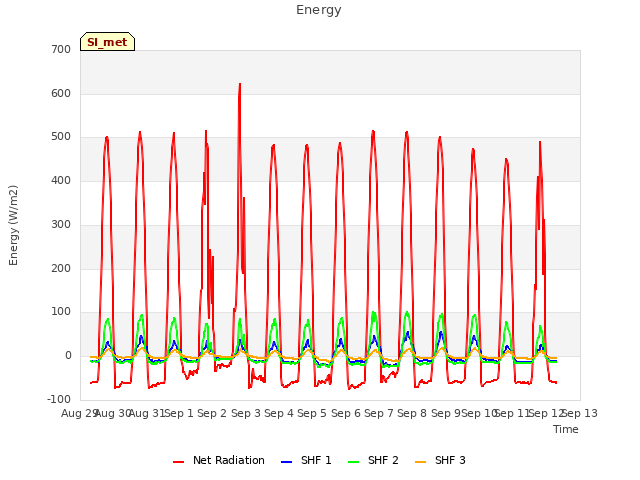Select the SHF 2 legend label
This screenshot has width=640, height=480.
383,460
